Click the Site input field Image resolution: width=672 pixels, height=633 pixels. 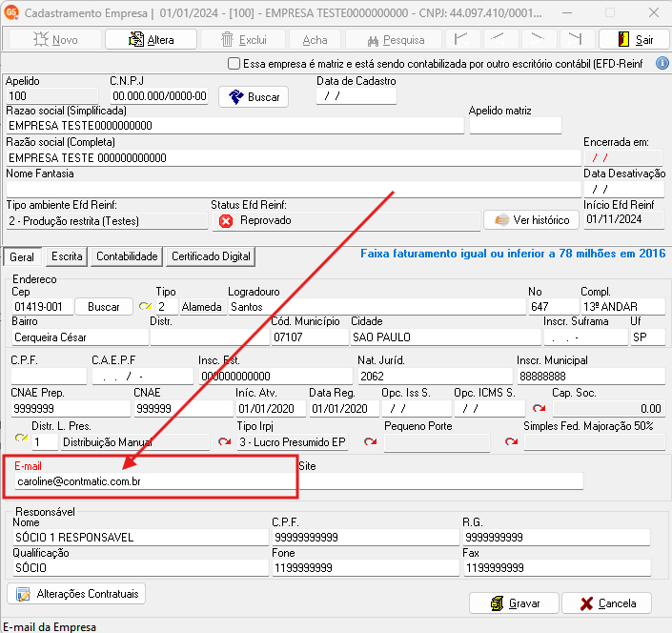(440, 481)
